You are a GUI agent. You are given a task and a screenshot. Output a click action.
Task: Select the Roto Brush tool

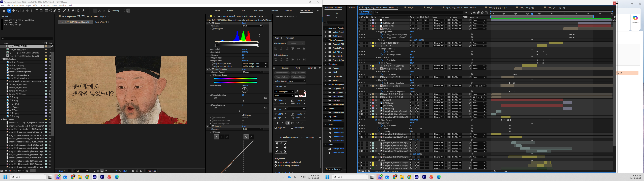[x=78, y=11]
